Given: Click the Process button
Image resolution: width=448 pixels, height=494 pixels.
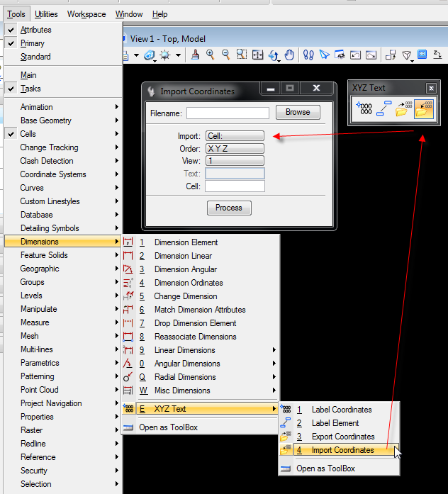Looking at the screenshot, I should [229, 208].
